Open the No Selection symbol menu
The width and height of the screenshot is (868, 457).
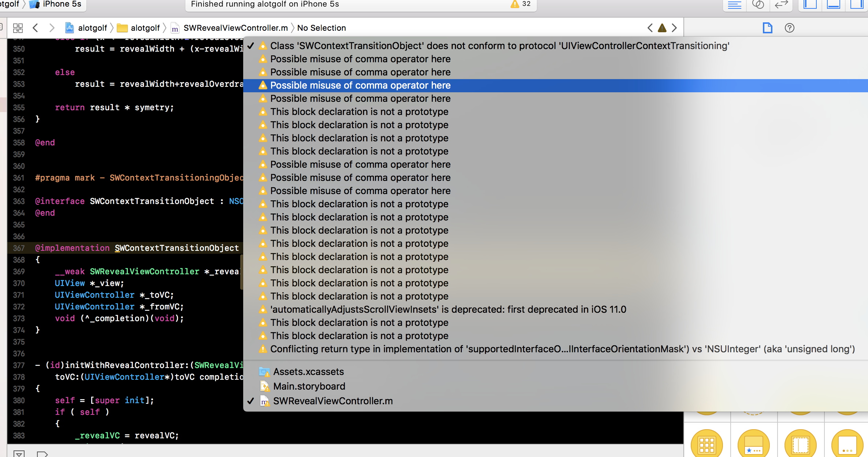pos(322,28)
